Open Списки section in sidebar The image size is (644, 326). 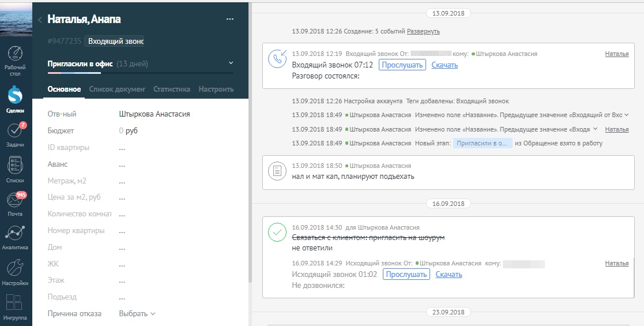coord(16,169)
